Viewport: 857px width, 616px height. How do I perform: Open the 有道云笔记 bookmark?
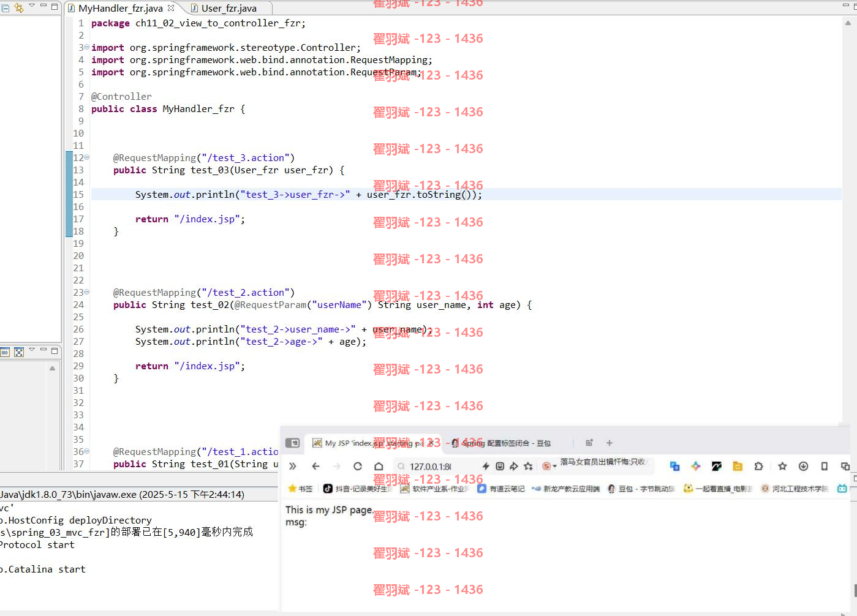pyautogui.click(x=501, y=489)
